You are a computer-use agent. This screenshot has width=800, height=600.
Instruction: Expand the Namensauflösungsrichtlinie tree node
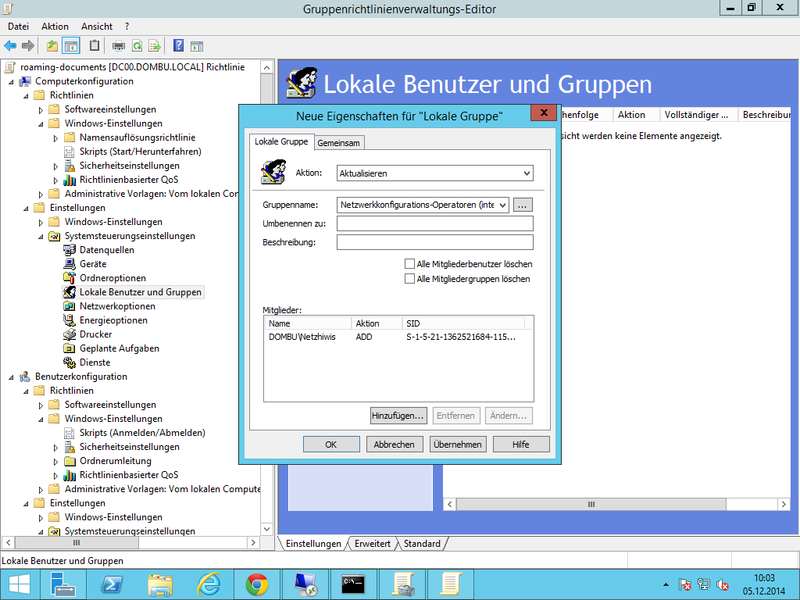click(56, 138)
